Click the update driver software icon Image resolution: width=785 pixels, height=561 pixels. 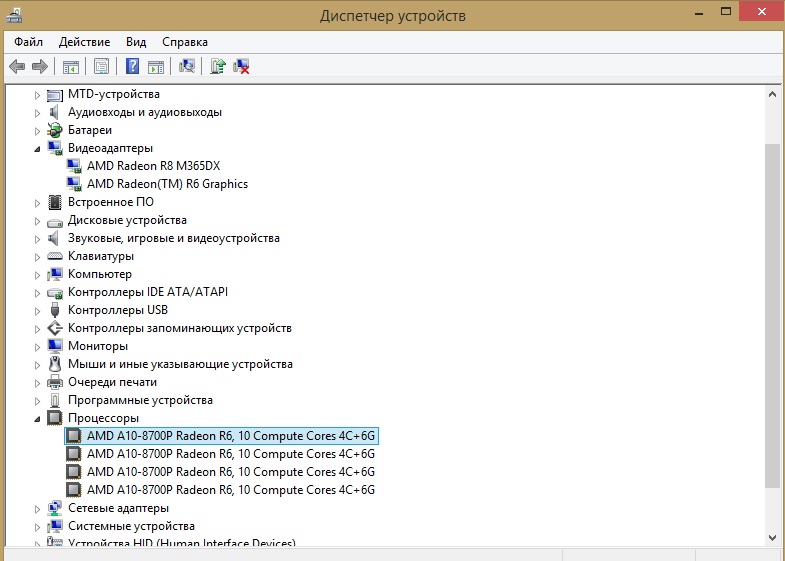(x=218, y=67)
